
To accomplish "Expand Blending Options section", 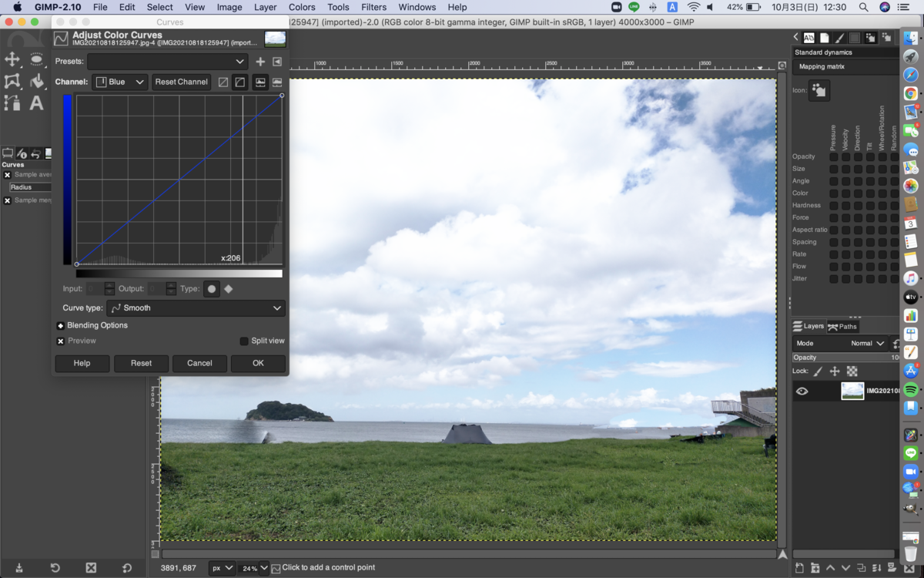I will click(x=61, y=325).
